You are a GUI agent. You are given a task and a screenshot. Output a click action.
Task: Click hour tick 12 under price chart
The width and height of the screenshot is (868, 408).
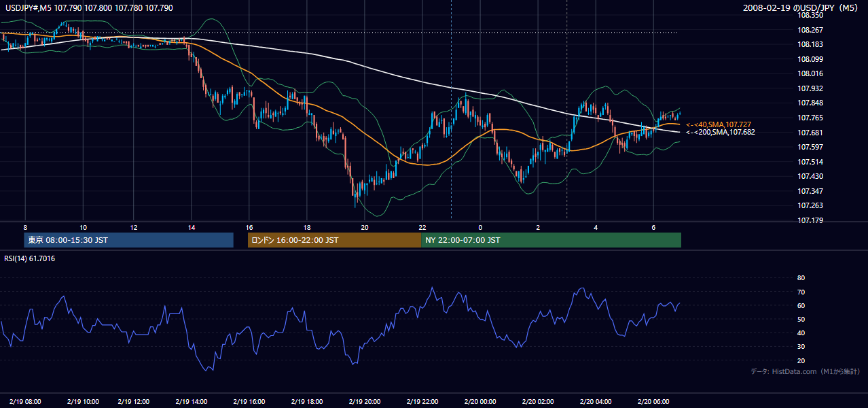(134, 227)
